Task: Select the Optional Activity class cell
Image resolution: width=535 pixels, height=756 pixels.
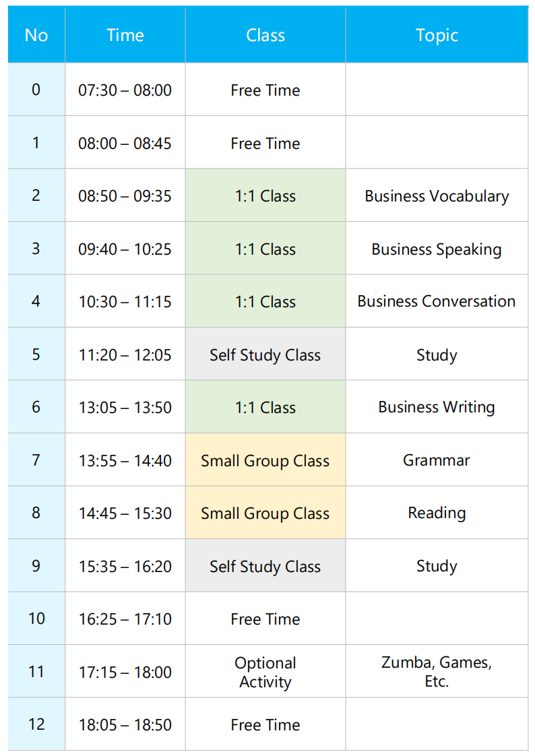Action: [265, 672]
